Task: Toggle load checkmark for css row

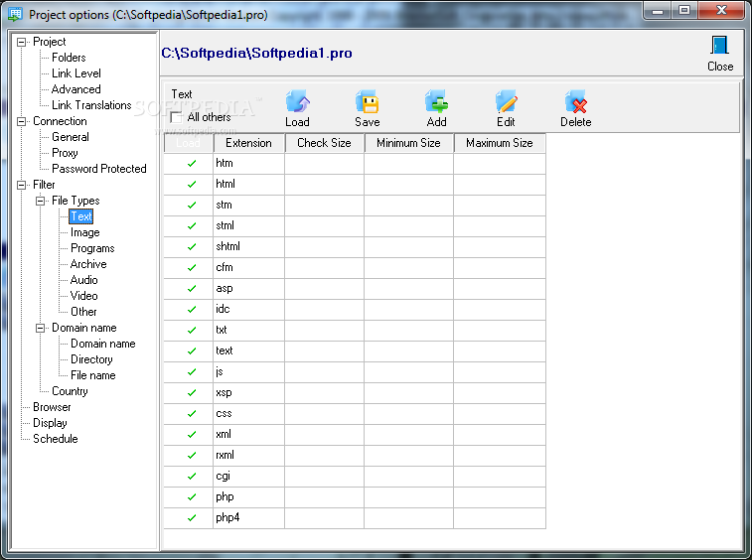Action: [x=192, y=414]
